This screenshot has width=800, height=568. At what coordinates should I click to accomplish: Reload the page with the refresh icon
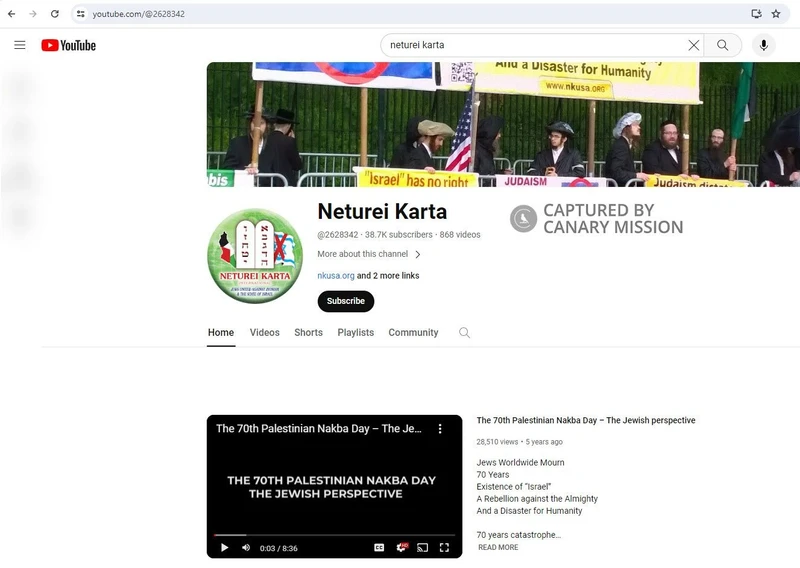[55, 14]
